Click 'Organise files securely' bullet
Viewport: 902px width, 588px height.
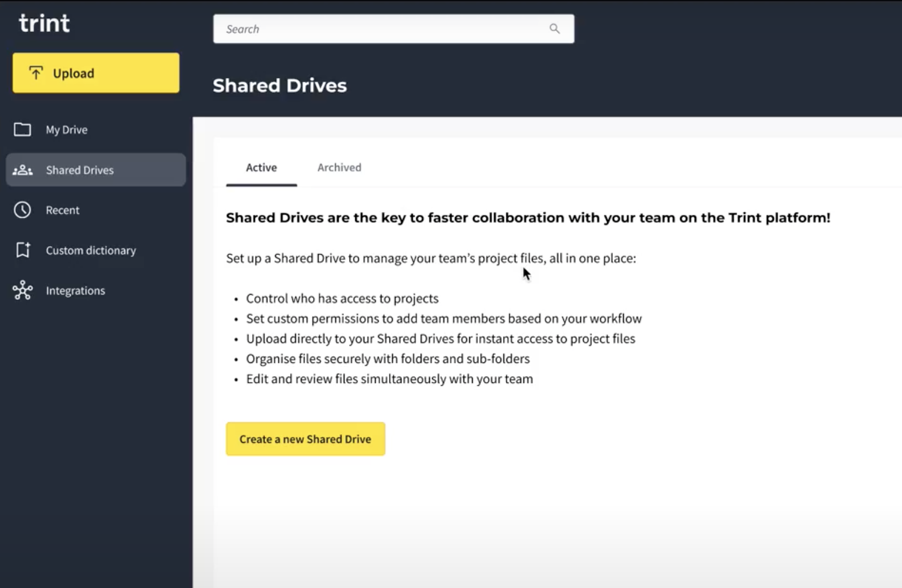[x=388, y=359]
